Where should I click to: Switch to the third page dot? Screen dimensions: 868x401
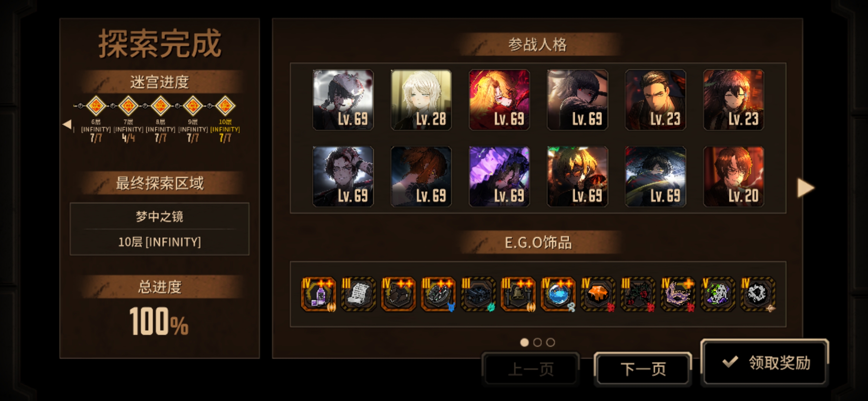pos(550,342)
